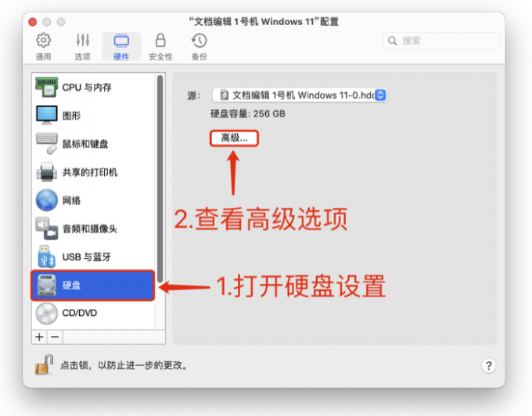Select CD/DVD in the hardware list
The height and width of the screenshot is (416, 532).
(94, 313)
